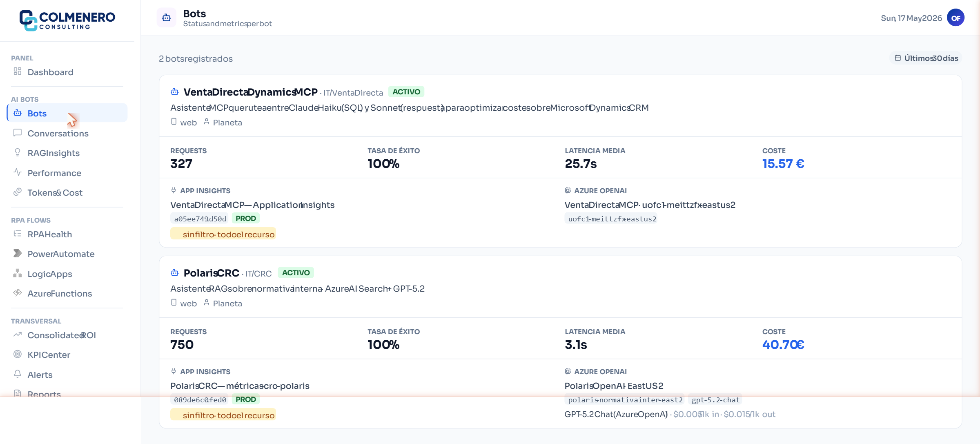This screenshot has height=444, width=980.
Task: Click the 327 requests value
Action: [x=181, y=164]
